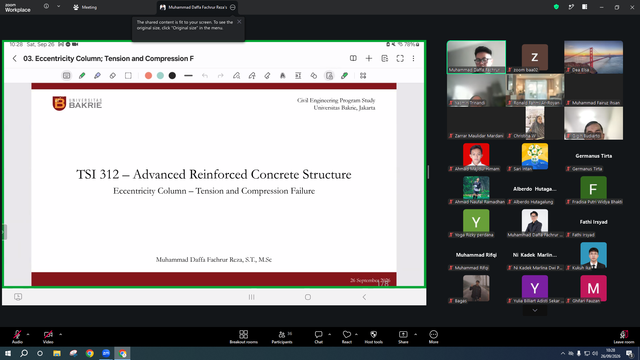640x360 pixels.
Task: Pick the coral red pen color
Action: click(x=149, y=76)
